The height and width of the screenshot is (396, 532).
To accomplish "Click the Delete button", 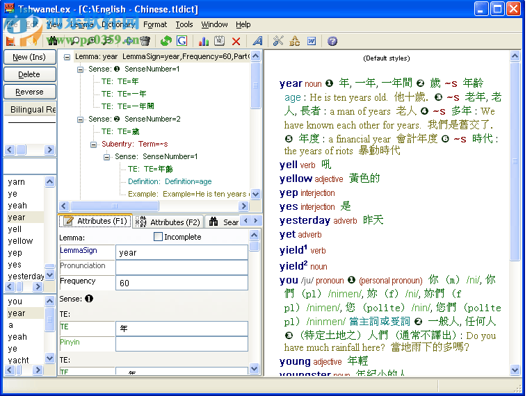I will [29, 74].
